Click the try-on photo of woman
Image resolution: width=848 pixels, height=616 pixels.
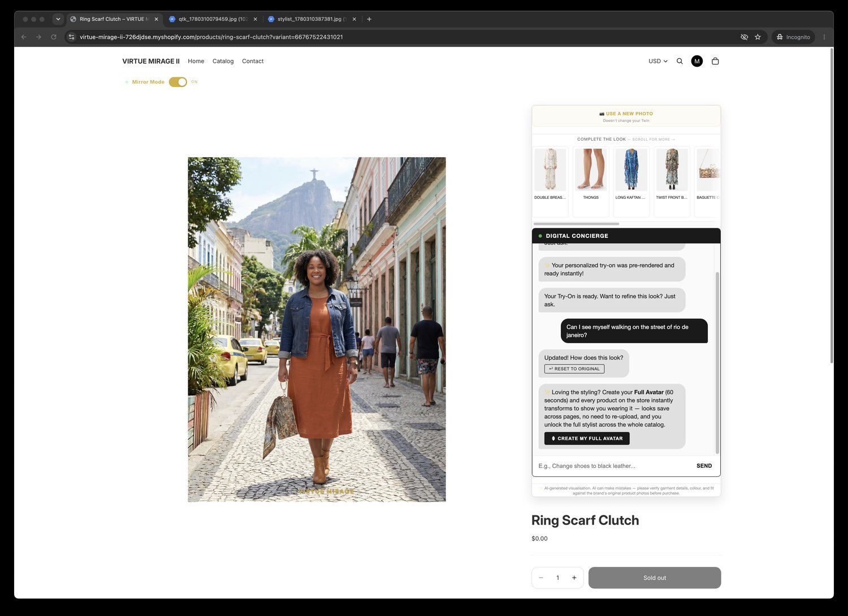317,329
